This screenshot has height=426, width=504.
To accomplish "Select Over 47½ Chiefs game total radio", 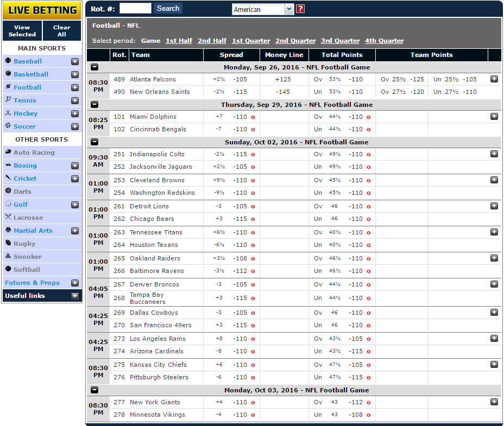I will tap(369, 365).
